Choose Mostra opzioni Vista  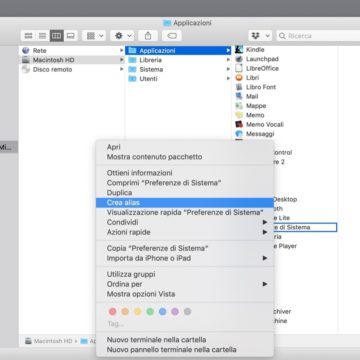pos(185,294)
